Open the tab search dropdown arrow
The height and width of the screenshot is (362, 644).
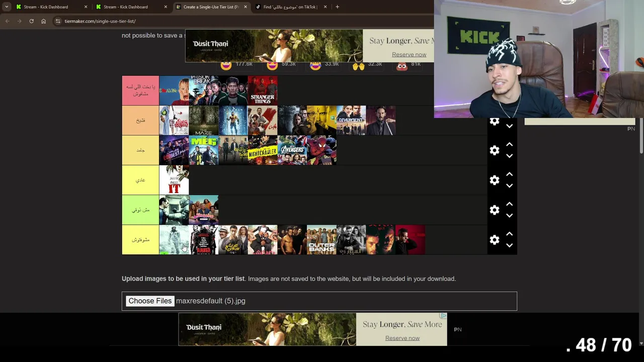click(7, 7)
